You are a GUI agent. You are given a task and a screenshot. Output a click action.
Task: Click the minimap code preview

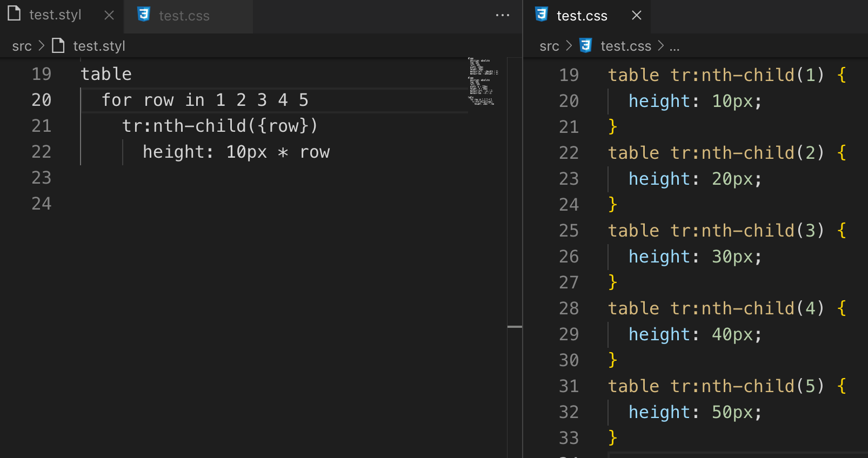click(482, 81)
